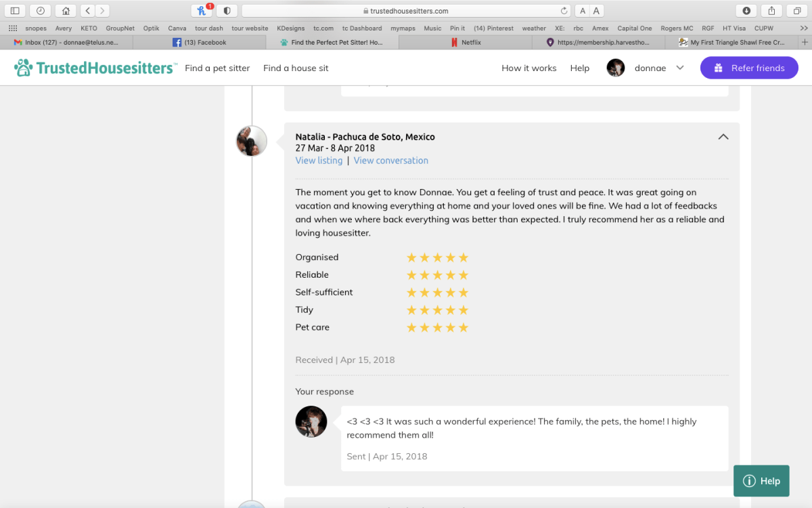Click the View listing link
Viewport: 812px width, 508px height.
pyautogui.click(x=319, y=161)
